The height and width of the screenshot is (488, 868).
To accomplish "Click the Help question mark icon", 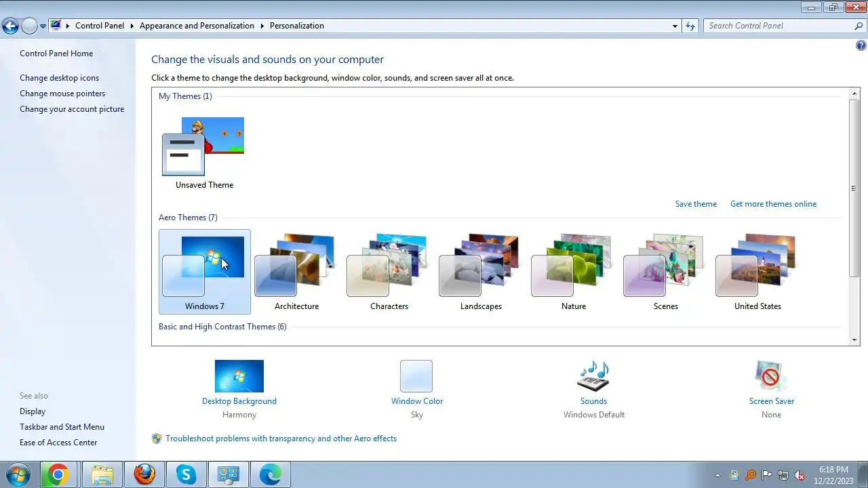I will click(861, 46).
